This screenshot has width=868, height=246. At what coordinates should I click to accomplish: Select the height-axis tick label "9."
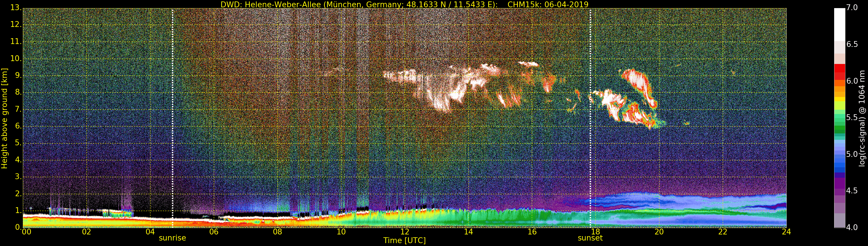pos(18,76)
